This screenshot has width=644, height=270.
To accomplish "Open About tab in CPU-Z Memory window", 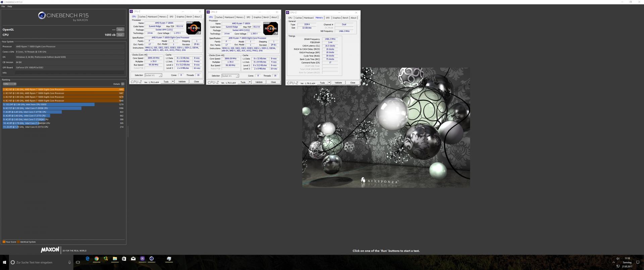I will [353, 18].
